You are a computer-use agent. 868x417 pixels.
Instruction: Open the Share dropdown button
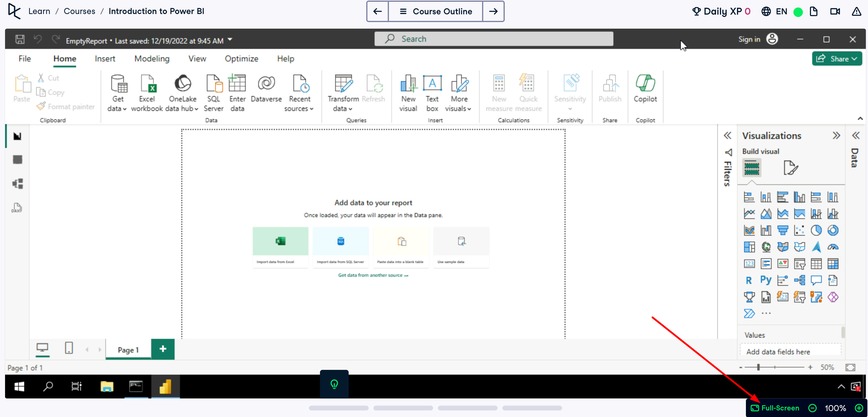837,58
